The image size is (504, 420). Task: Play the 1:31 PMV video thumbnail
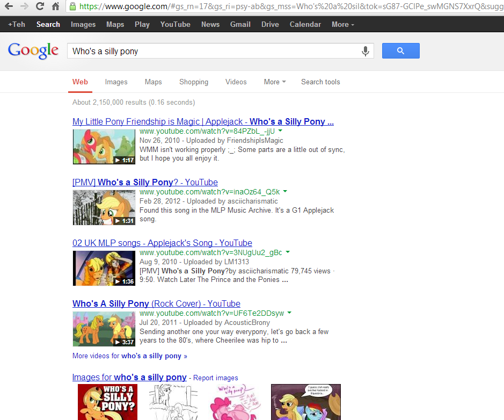104,207
